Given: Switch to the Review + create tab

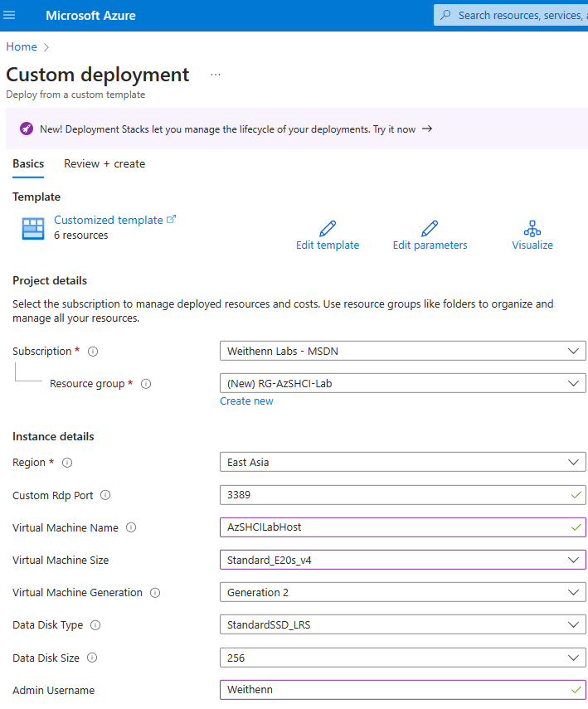Looking at the screenshot, I should pos(104,163).
